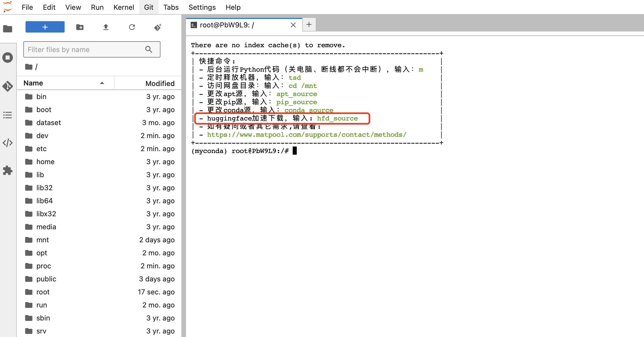
Task: Click the New Folder toolbar icon
Action: (x=80, y=27)
